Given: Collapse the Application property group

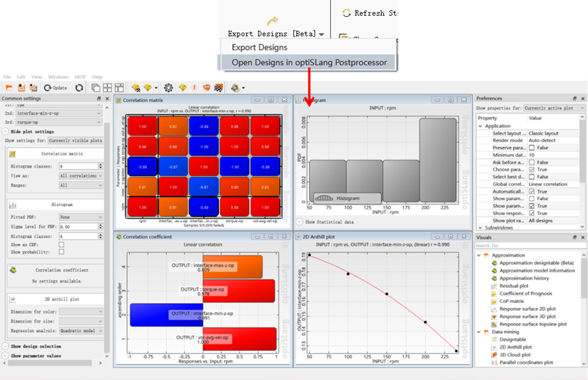Looking at the screenshot, I should 480,126.
